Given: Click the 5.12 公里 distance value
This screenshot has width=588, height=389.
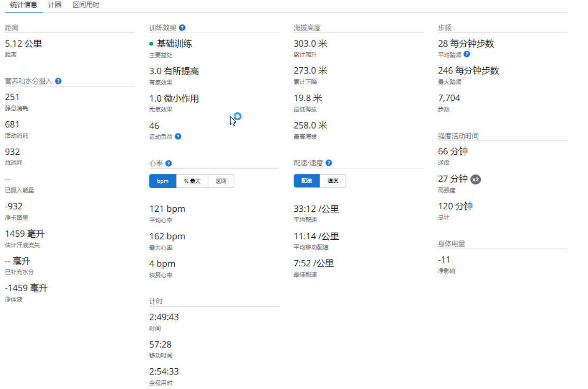Looking at the screenshot, I should [23, 44].
